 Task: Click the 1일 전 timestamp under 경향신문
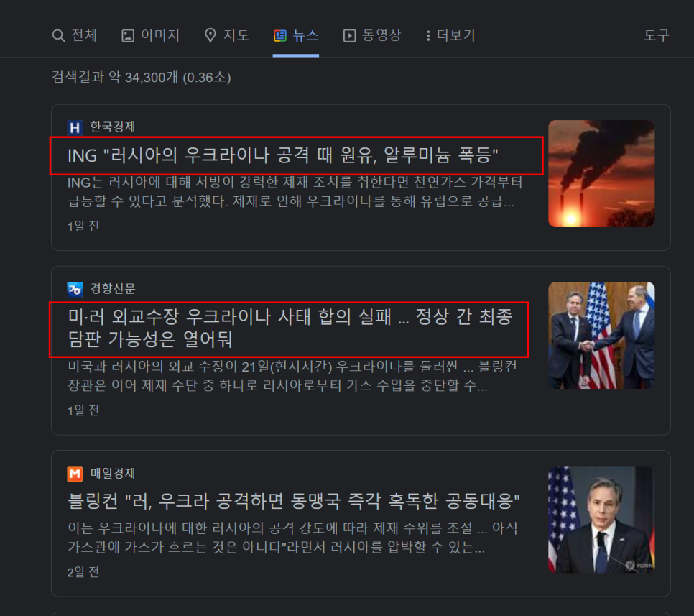click(x=83, y=410)
